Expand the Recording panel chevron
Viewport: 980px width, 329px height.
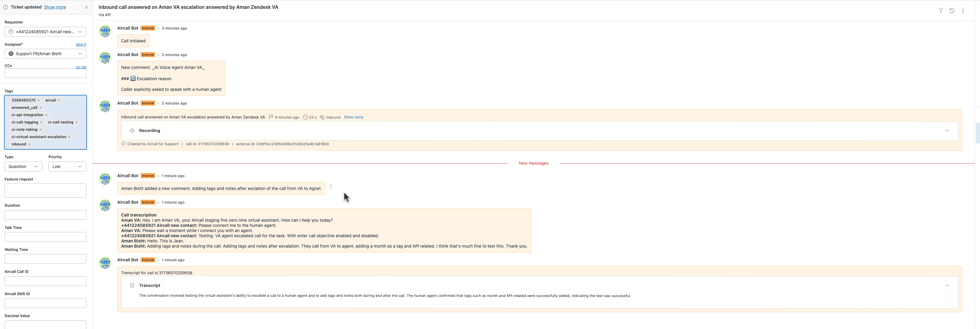(x=947, y=130)
